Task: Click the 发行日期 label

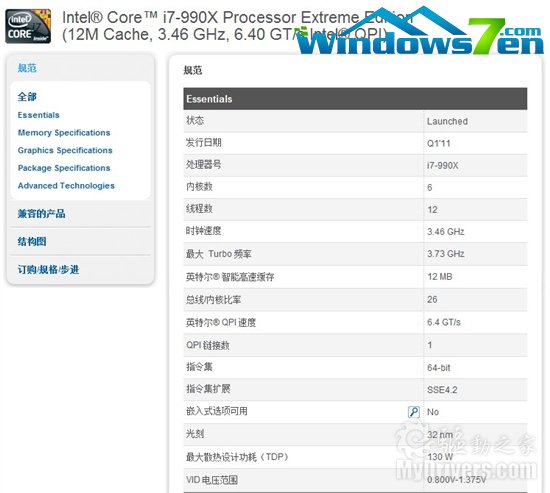Action: point(203,142)
